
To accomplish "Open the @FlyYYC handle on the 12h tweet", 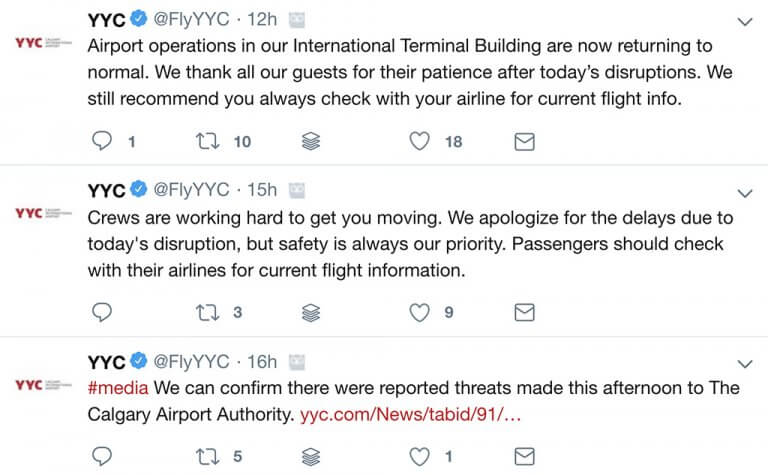I will click(x=190, y=20).
